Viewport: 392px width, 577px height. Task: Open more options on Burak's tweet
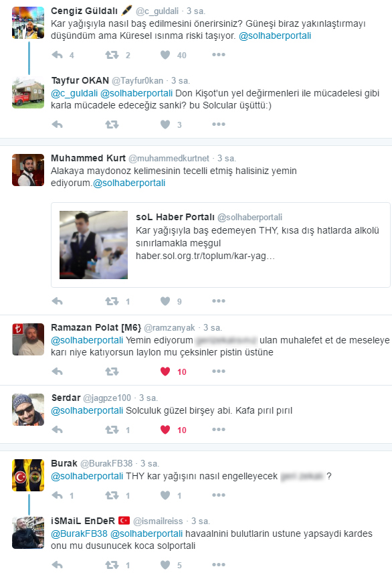click(x=219, y=495)
